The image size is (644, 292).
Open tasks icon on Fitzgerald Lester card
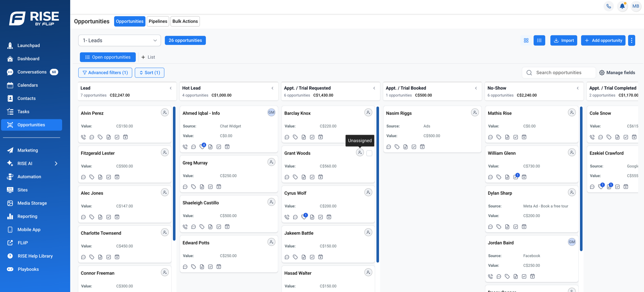[109, 177]
